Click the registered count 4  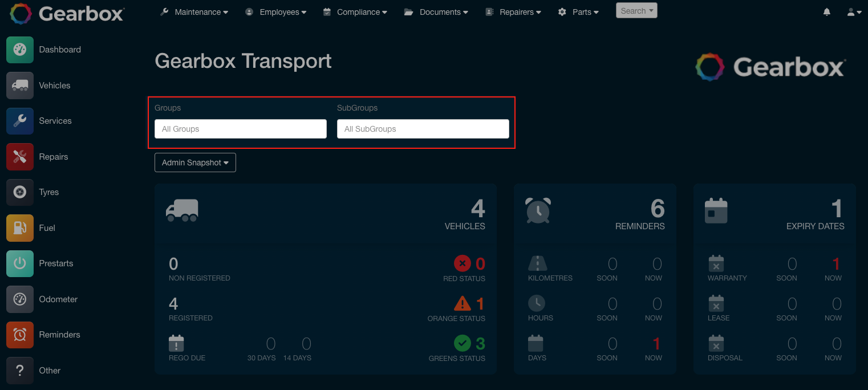174,303
